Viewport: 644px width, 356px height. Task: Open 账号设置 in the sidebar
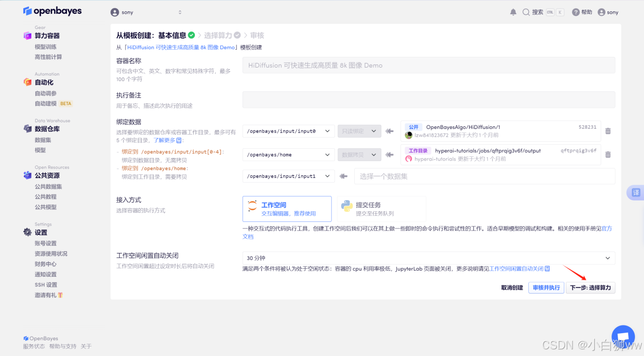coord(46,243)
